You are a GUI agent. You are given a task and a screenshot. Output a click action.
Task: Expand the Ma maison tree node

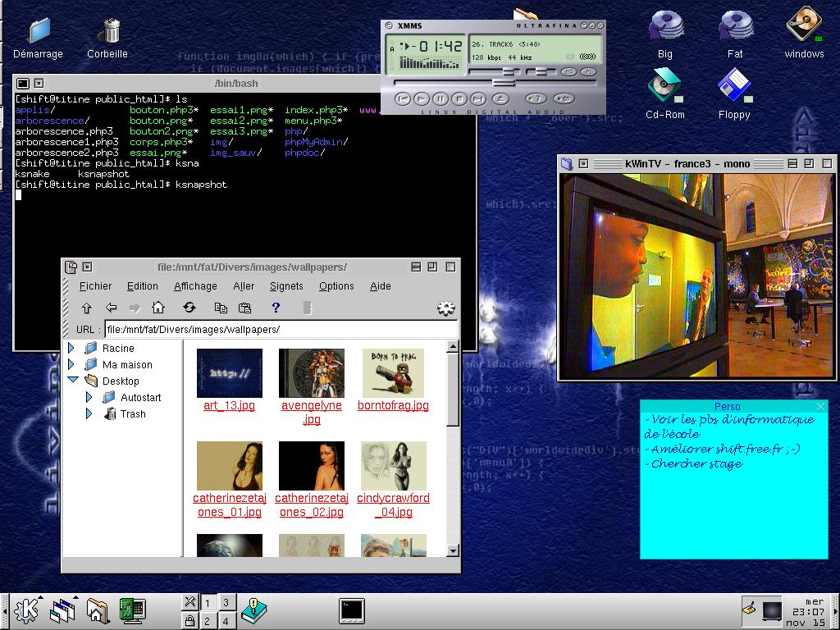point(71,365)
